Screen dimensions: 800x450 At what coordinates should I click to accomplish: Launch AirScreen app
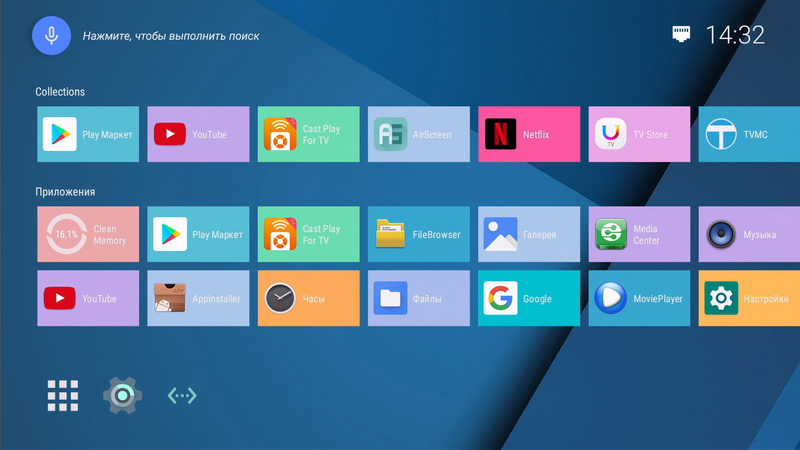point(418,134)
